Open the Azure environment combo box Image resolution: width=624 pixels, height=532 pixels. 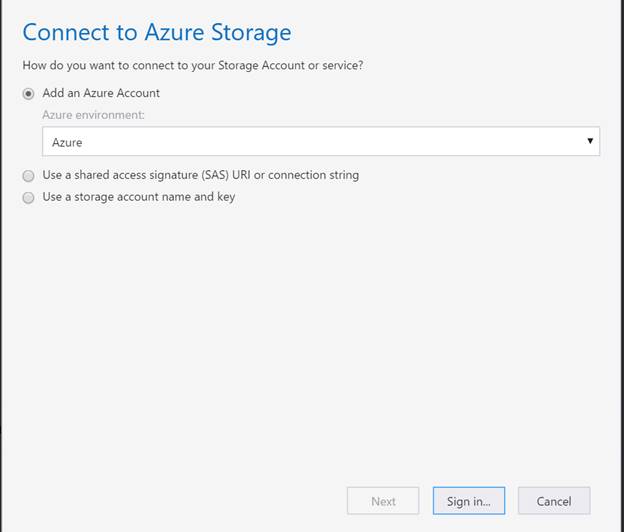tap(321, 142)
